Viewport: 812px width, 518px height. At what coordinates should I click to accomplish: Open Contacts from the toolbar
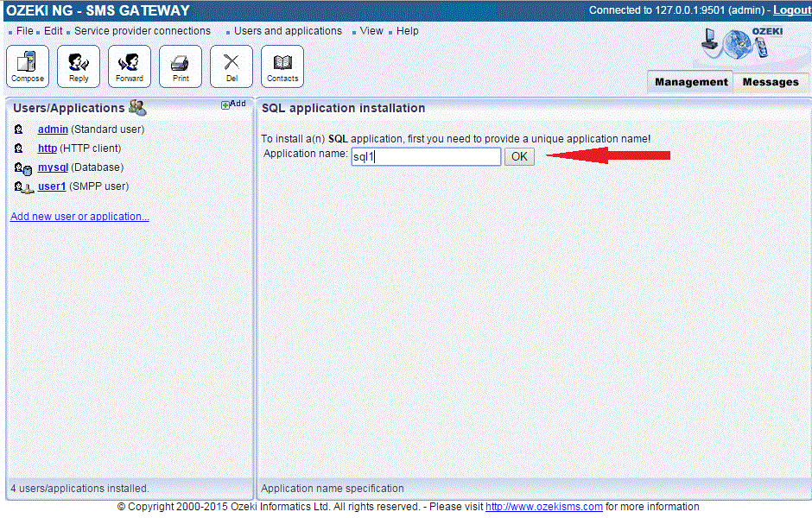click(x=282, y=66)
